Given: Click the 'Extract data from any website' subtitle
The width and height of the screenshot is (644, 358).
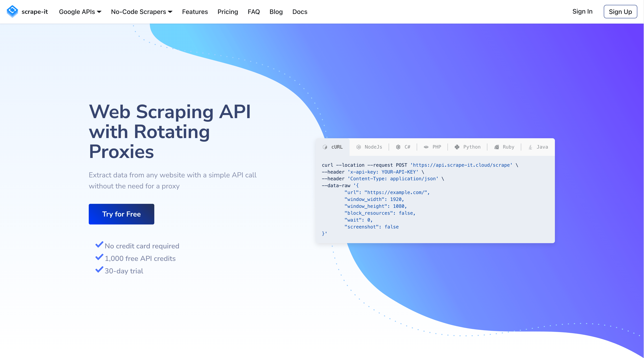Looking at the screenshot, I should pyautogui.click(x=172, y=180).
